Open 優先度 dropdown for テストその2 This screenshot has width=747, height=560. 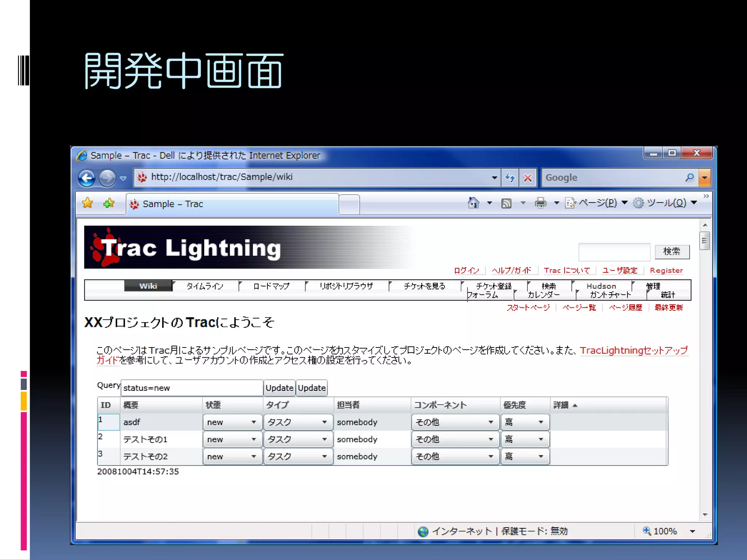click(525, 456)
